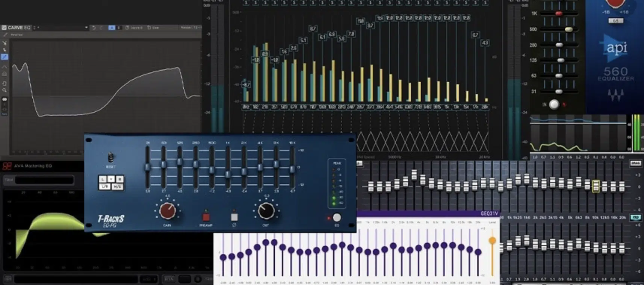Screen dimensions: 644x285
Task: Select the L/R mode button on T-RackS
Action: pos(105,186)
